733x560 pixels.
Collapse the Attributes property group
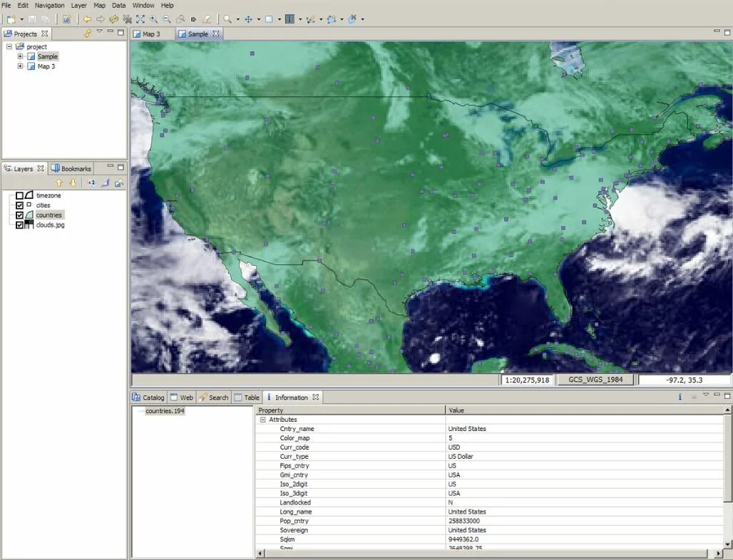262,420
